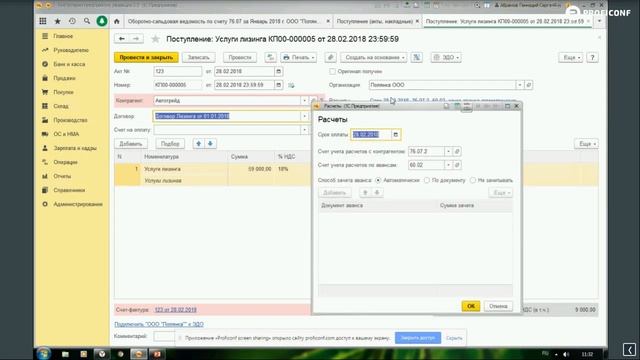
Task: Select the Не зачитывать radio option
Action: [473, 180]
